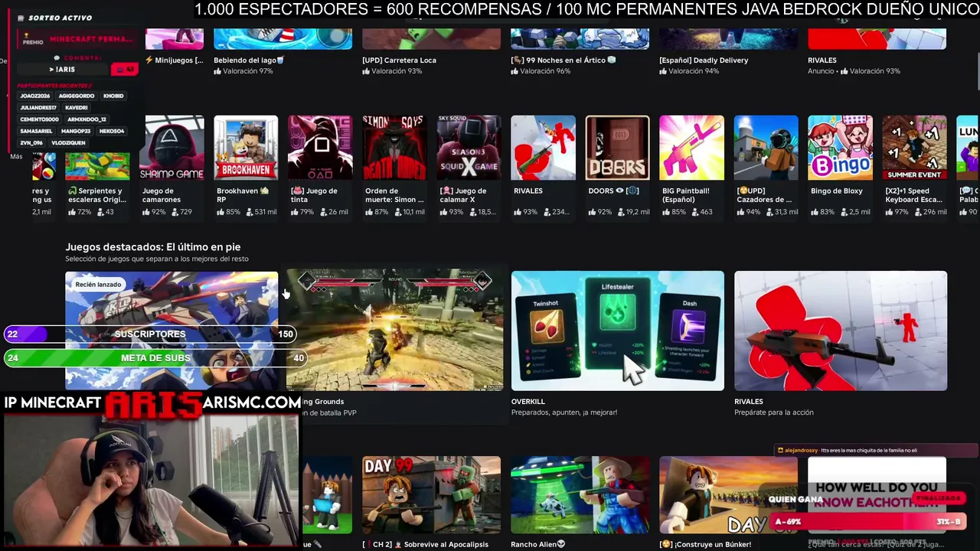Open the Summer Event +1 Speed thumbnail

click(914, 148)
